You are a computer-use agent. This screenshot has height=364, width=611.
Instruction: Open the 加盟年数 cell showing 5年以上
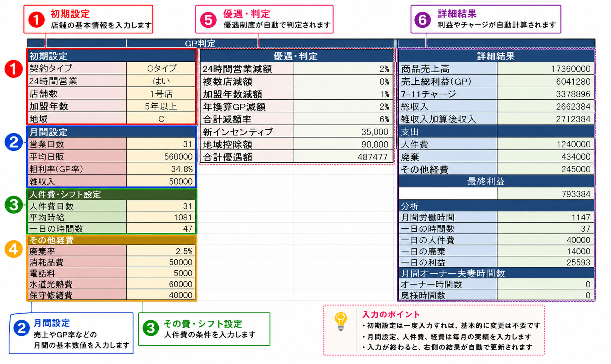(161, 106)
